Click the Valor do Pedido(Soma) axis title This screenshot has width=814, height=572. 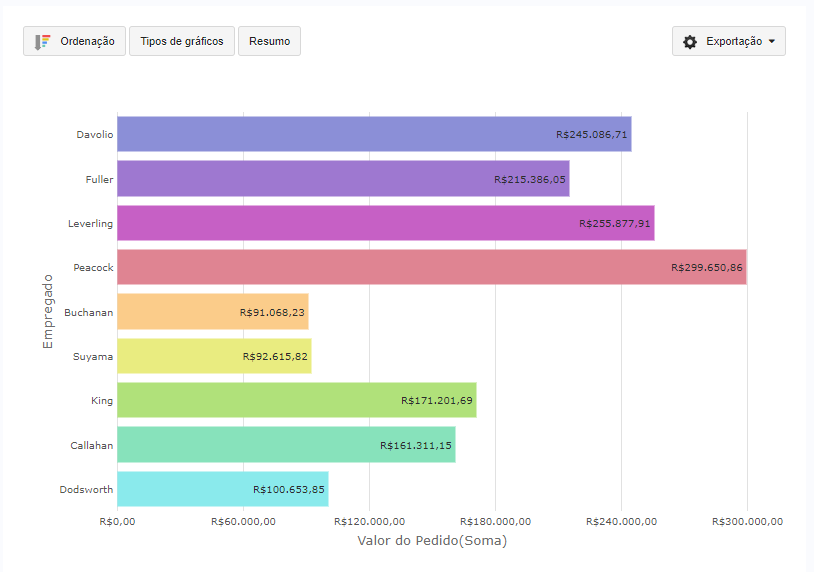click(432, 540)
